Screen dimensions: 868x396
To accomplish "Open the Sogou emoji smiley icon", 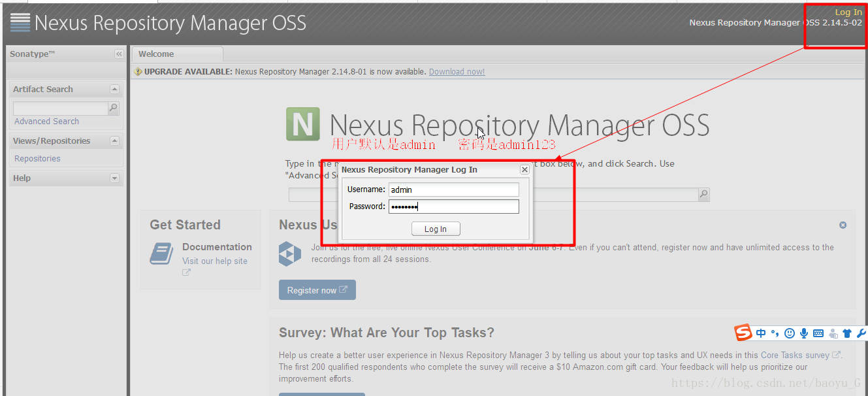I will [x=790, y=333].
